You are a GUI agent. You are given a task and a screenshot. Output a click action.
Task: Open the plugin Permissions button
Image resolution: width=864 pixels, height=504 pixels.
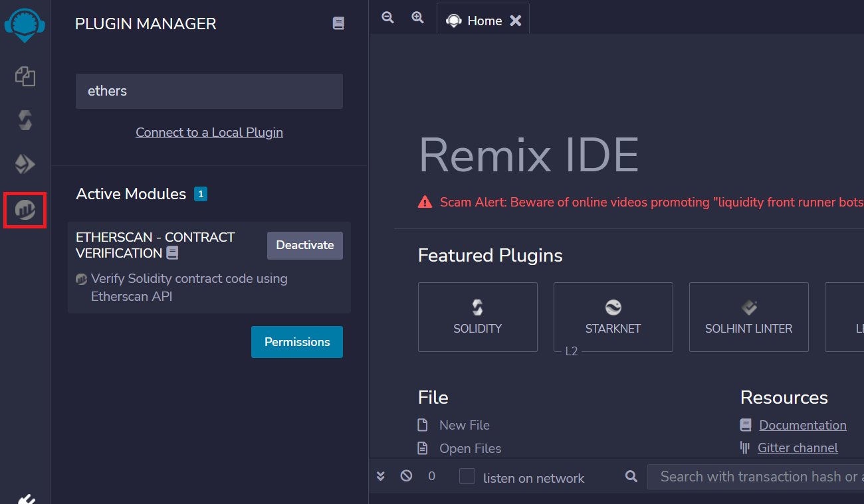click(x=297, y=342)
